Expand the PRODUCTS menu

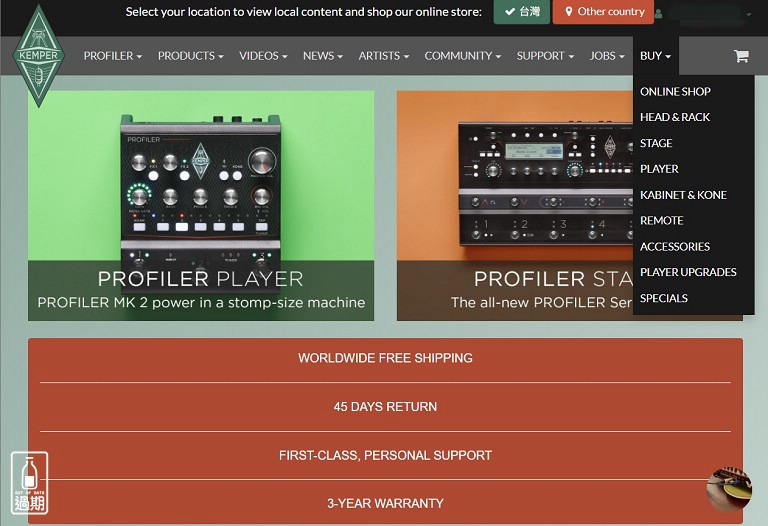[x=191, y=56]
